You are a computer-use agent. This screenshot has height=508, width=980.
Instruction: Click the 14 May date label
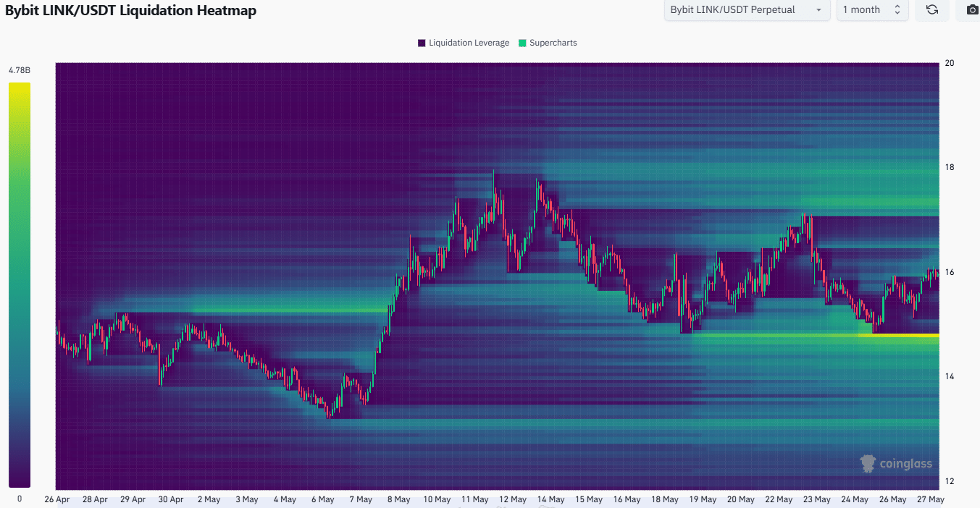point(550,499)
